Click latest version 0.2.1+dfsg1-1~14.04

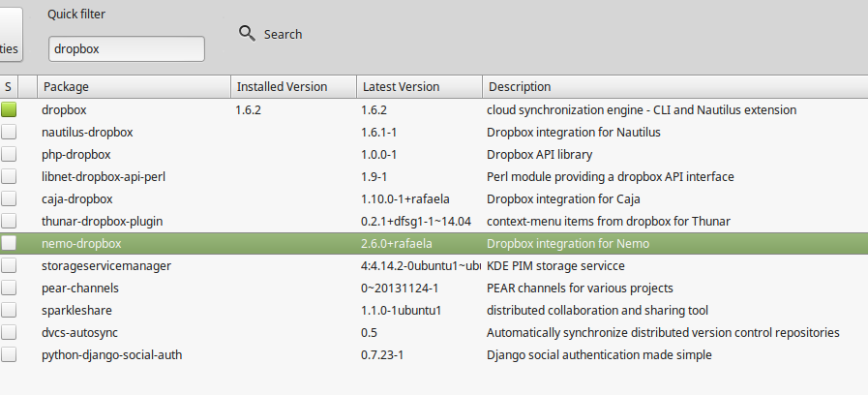(x=416, y=221)
